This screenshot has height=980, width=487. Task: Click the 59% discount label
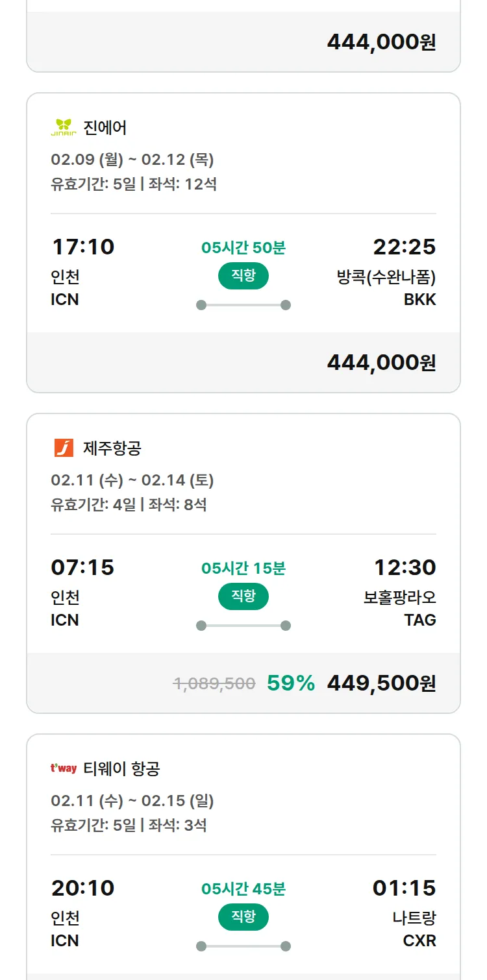(291, 683)
